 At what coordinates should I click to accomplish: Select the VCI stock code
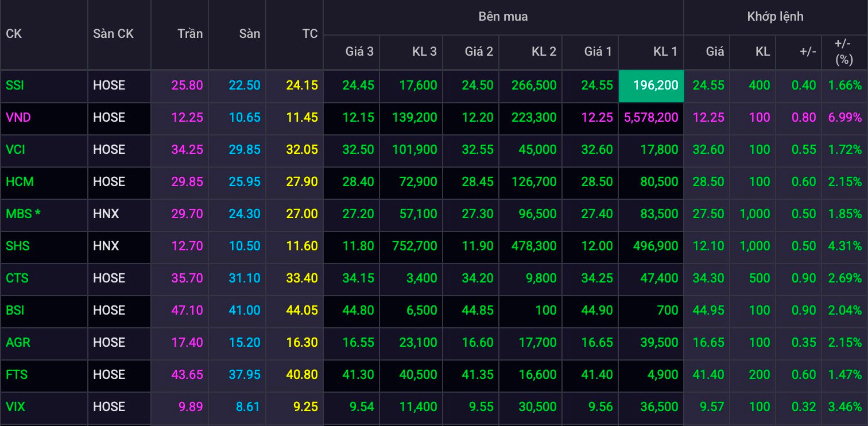[15, 150]
